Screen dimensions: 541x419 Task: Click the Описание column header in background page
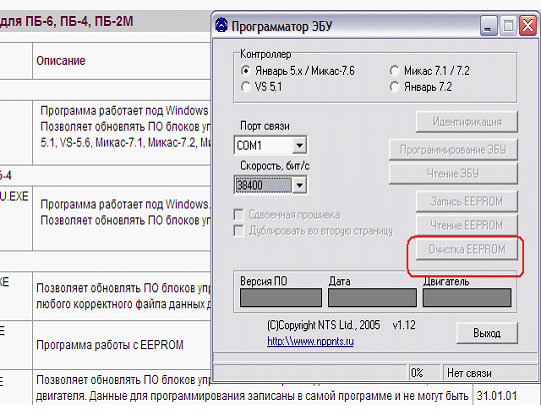pyautogui.click(x=61, y=61)
